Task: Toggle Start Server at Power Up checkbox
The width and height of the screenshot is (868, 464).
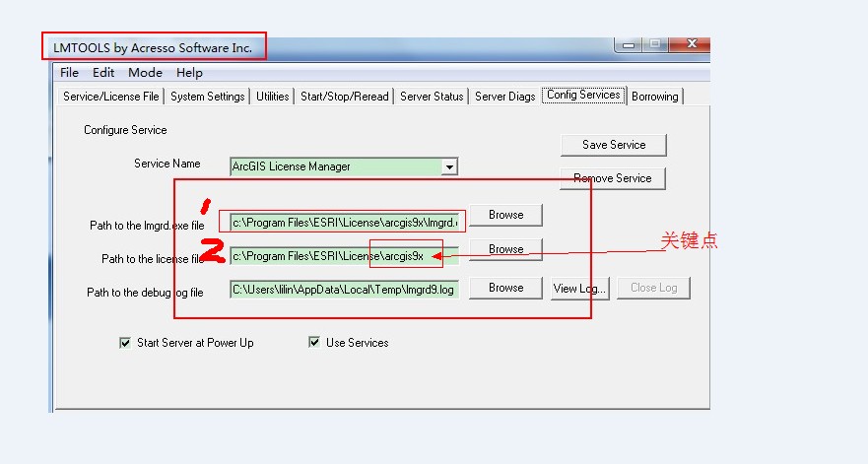Action: (125, 343)
